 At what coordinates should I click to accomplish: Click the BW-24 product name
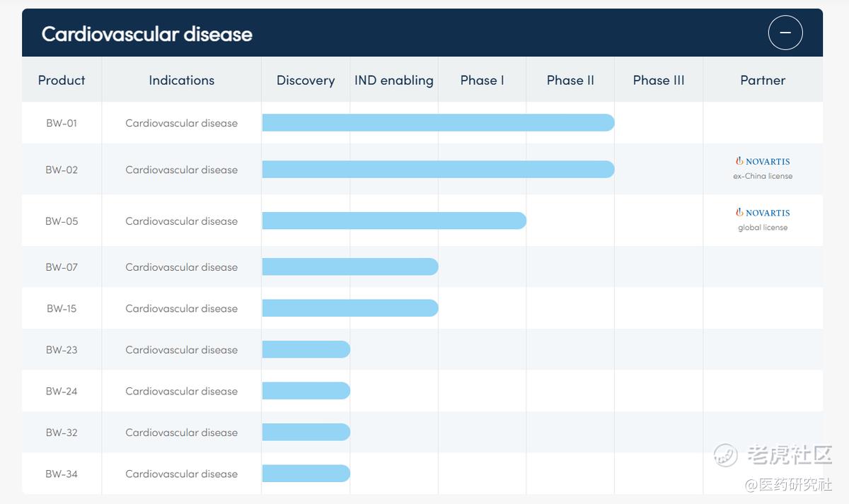[62, 391]
